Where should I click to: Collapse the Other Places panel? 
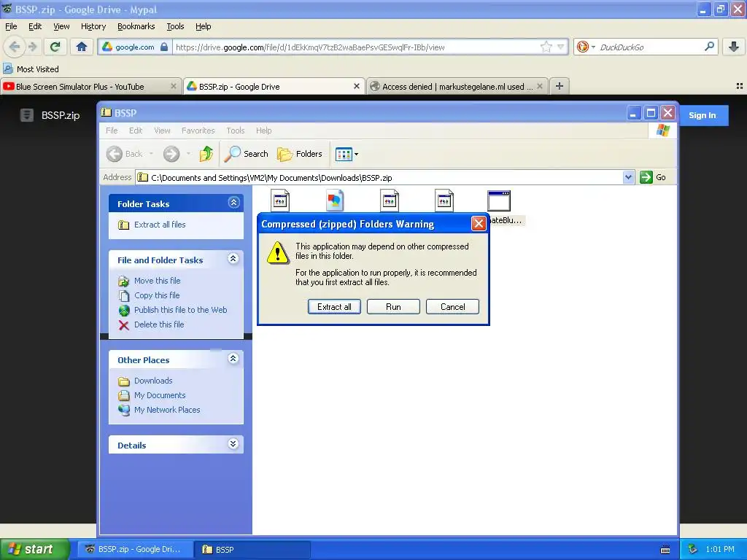233,359
